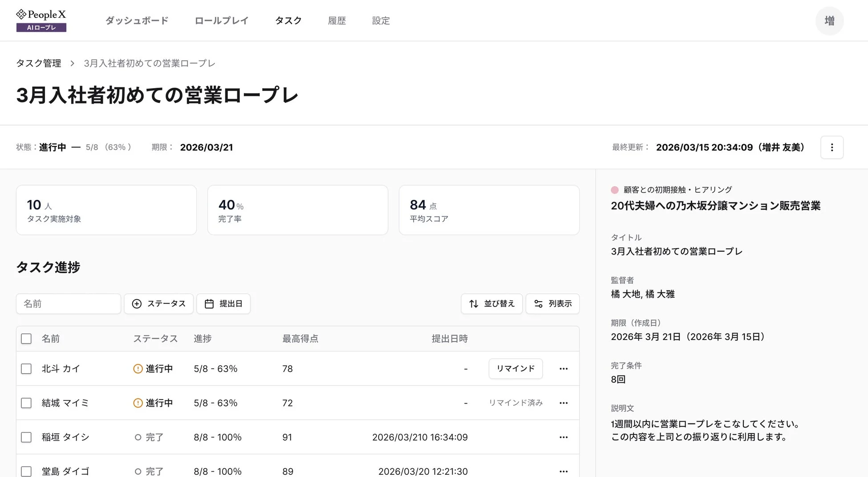868x477 pixels.
Task: Open the 提出日 date filter
Action: coord(223,304)
